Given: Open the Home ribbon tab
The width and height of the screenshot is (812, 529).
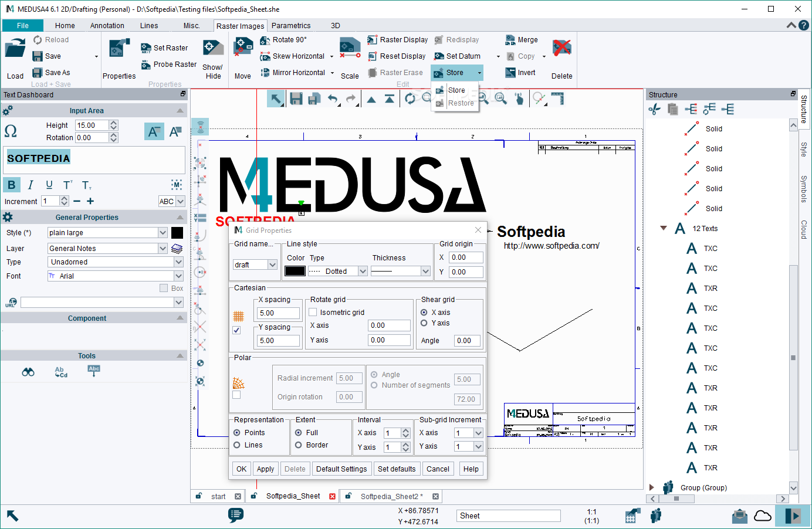Looking at the screenshot, I should 65,25.
